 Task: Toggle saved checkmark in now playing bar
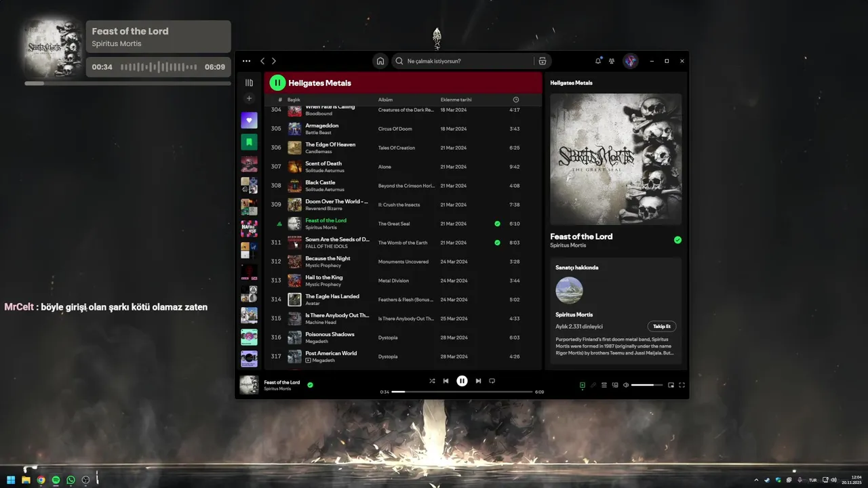310,385
